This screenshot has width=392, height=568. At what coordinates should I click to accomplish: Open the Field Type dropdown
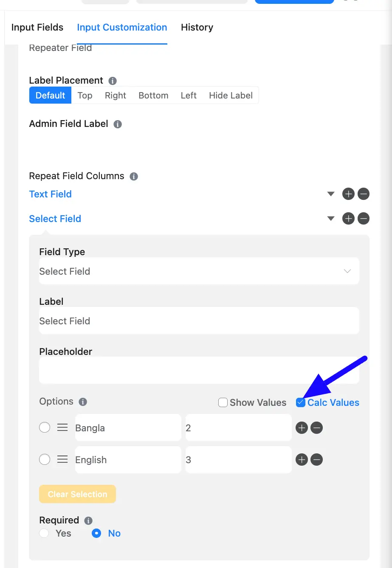tap(199, 271)
